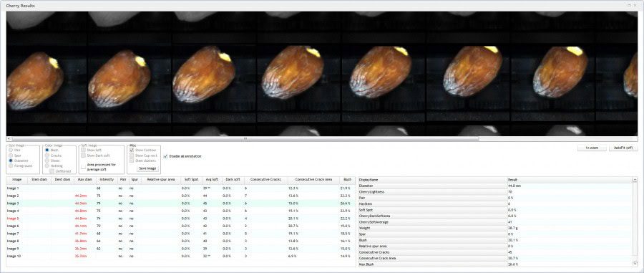Image resolution: width=644 pixels, height=273 pixels.
Task: Sort by the Avg Soft column header
Action: pos(212,180)
